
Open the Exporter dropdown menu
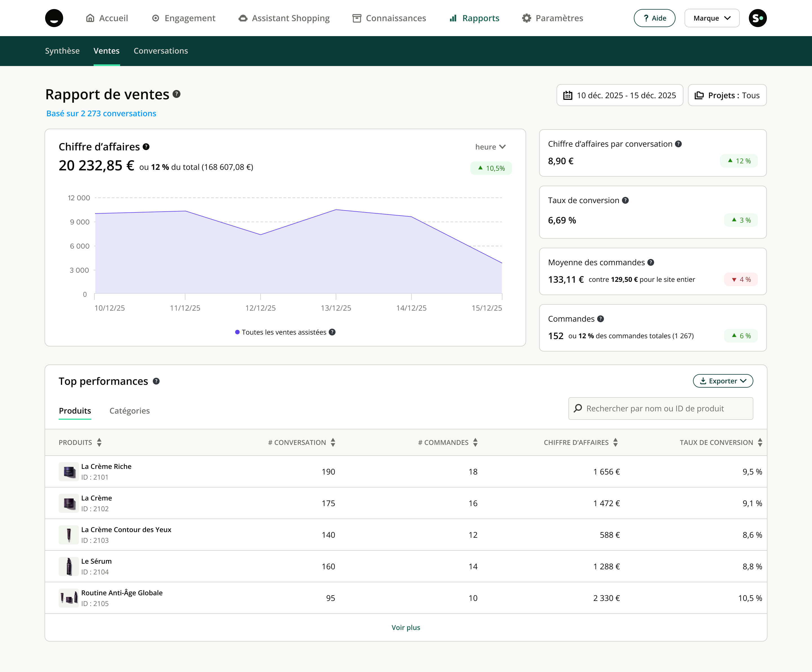723,381
